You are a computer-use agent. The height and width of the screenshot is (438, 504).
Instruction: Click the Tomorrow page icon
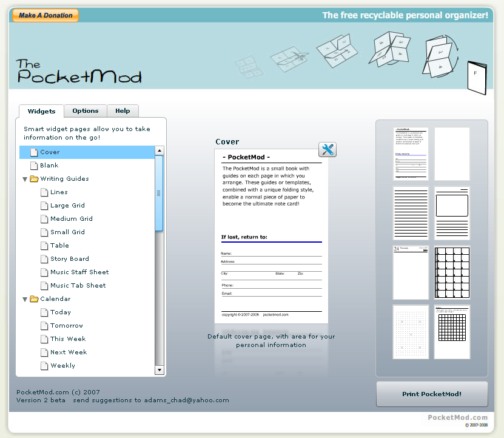coord(44,326)
